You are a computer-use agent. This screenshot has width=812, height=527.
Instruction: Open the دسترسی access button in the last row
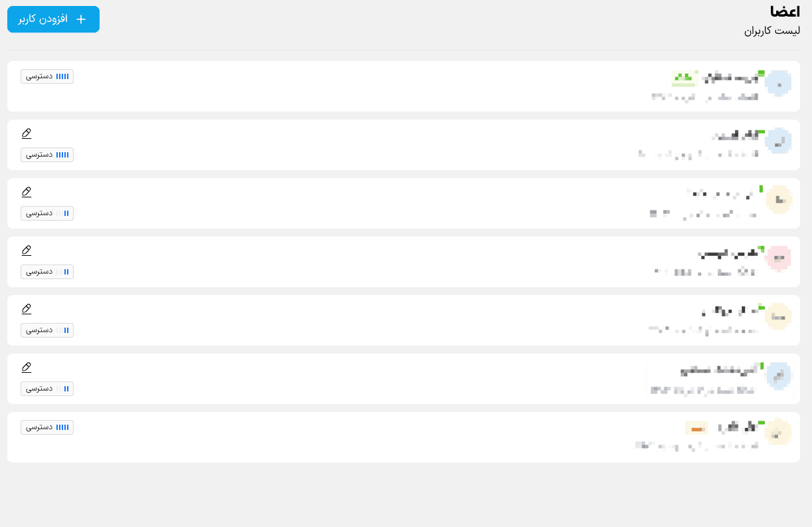47,427
